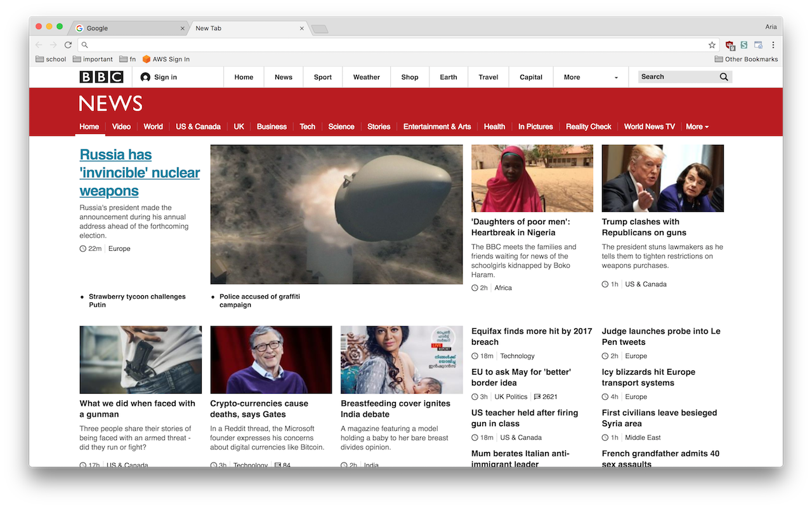Click the Europe tag under Russia story

tap(119, 248)
